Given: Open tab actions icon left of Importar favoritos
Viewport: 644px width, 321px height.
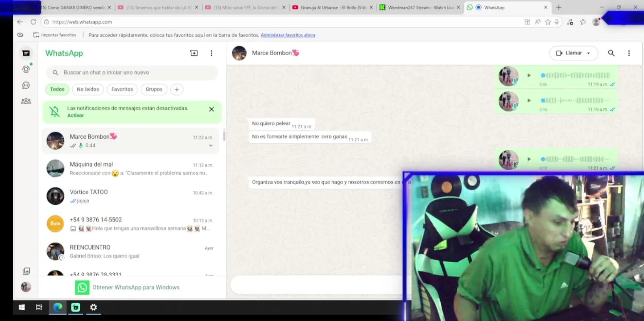Looking at the screenshot, I should click(20, 35).
